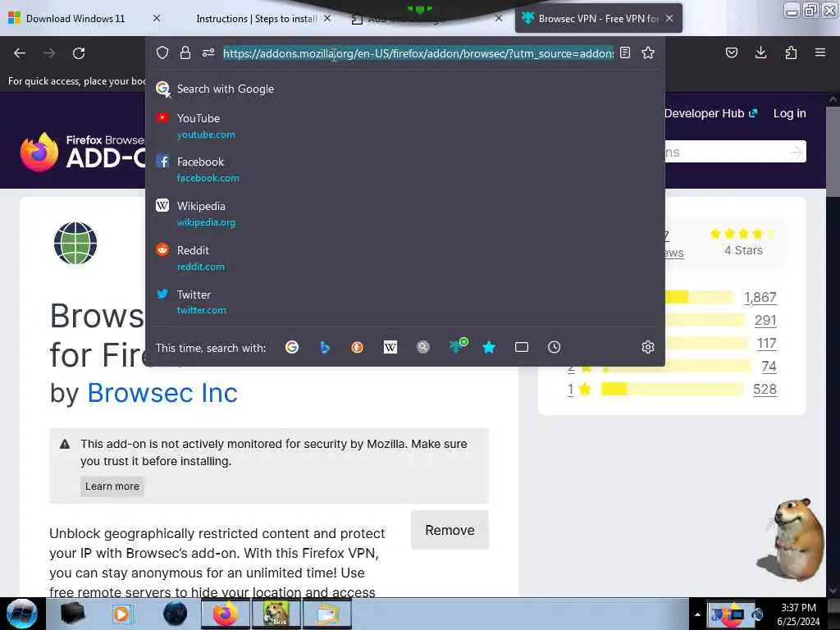The height and width of the screenshot is (630, 840).
Task: Click the Log in link
Action: click(x=789, y=113)
